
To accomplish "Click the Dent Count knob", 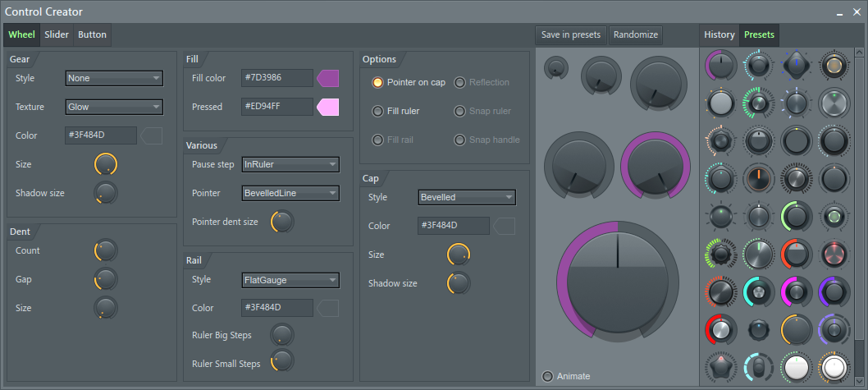I will pyautogui.click(x=106, y=250).
